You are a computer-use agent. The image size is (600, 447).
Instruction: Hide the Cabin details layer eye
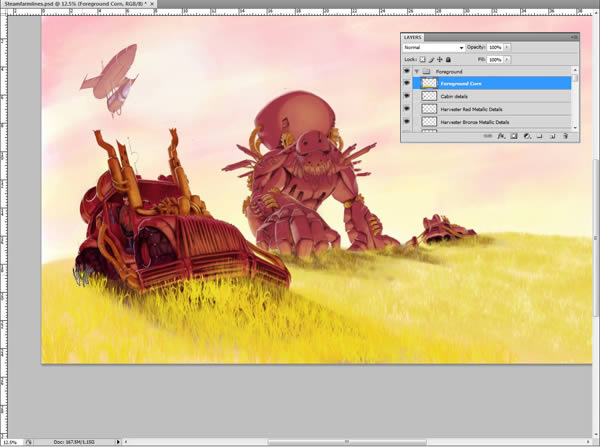click(406, 96)
